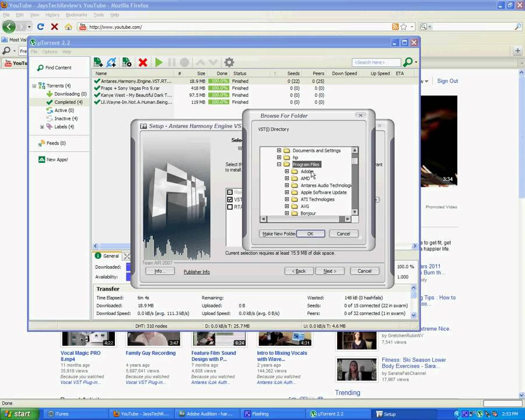Cancel the Browse For Folder dialog
The width and height of the screenshot is (525, 420).
click(x=343, y=234)
